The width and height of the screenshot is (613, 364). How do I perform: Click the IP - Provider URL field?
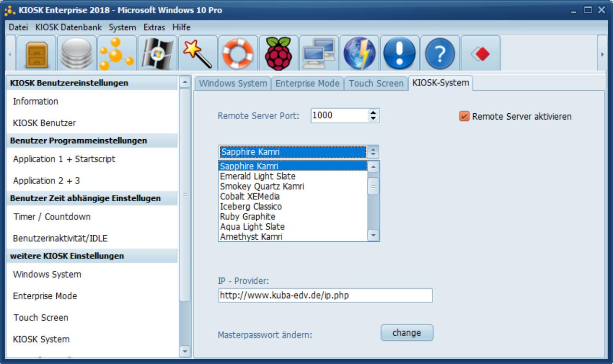coord(325,295)
